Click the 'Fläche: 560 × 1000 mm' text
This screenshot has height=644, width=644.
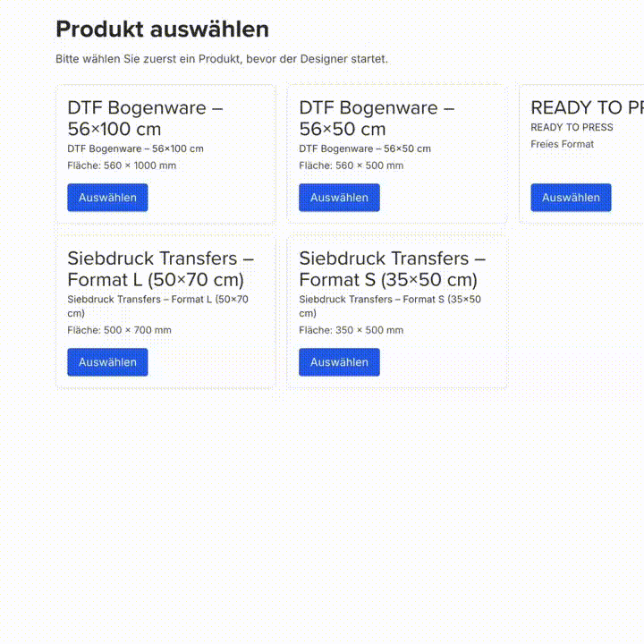point(122,165)
